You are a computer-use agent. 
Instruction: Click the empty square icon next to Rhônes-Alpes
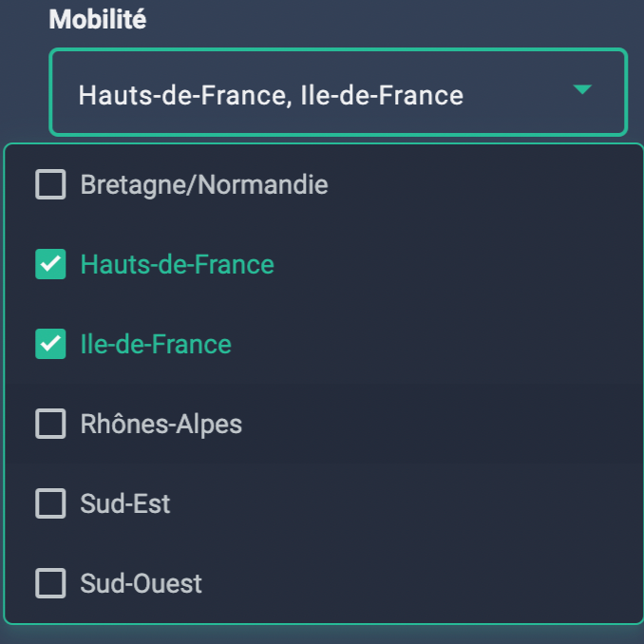point(50,424)
